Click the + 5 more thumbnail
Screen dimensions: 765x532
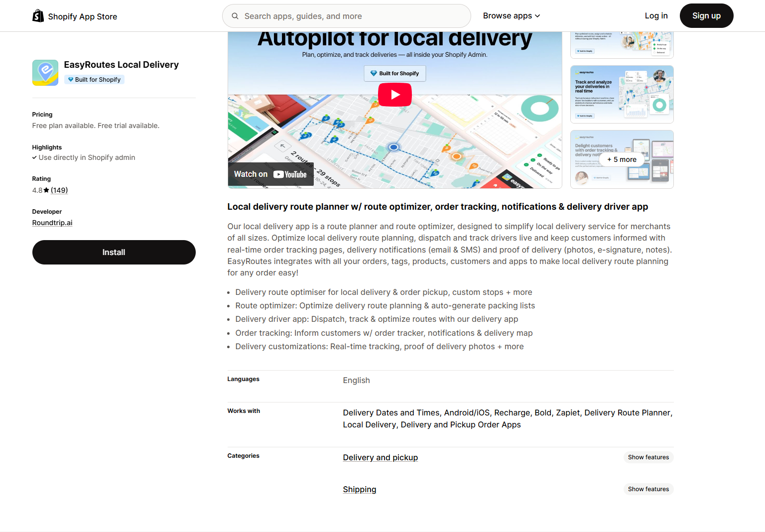point(622,159)
